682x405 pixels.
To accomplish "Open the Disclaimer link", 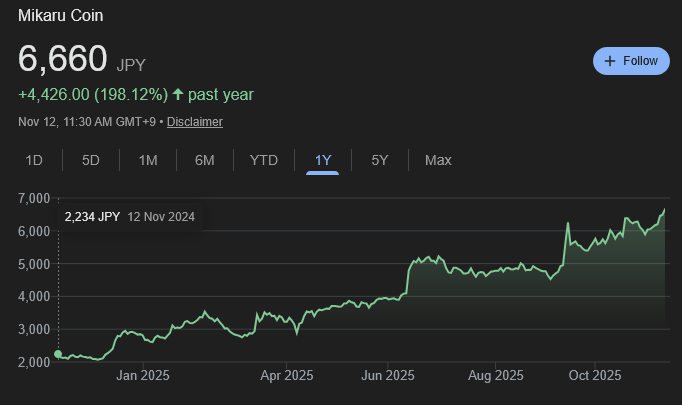I will (x=195, y=122).
